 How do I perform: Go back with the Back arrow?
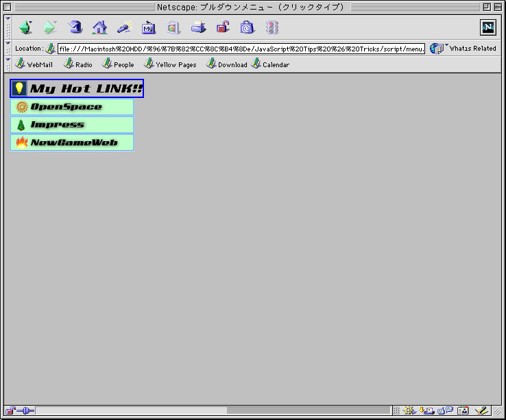coord(25,27)
